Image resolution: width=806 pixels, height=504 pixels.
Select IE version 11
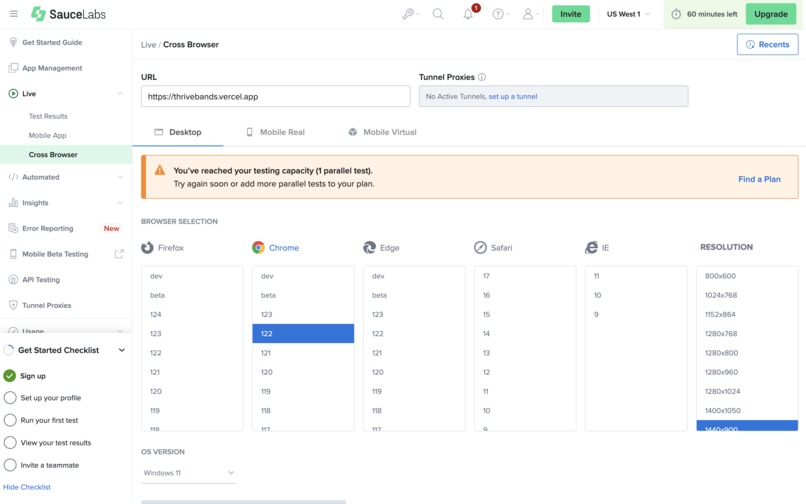click(636, 276)
